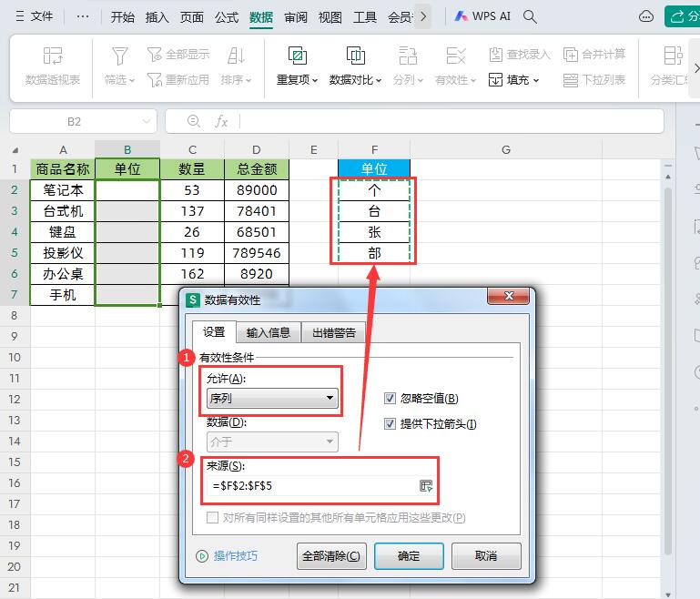Open the 公式 ribbon tab

tap(227, 17)
